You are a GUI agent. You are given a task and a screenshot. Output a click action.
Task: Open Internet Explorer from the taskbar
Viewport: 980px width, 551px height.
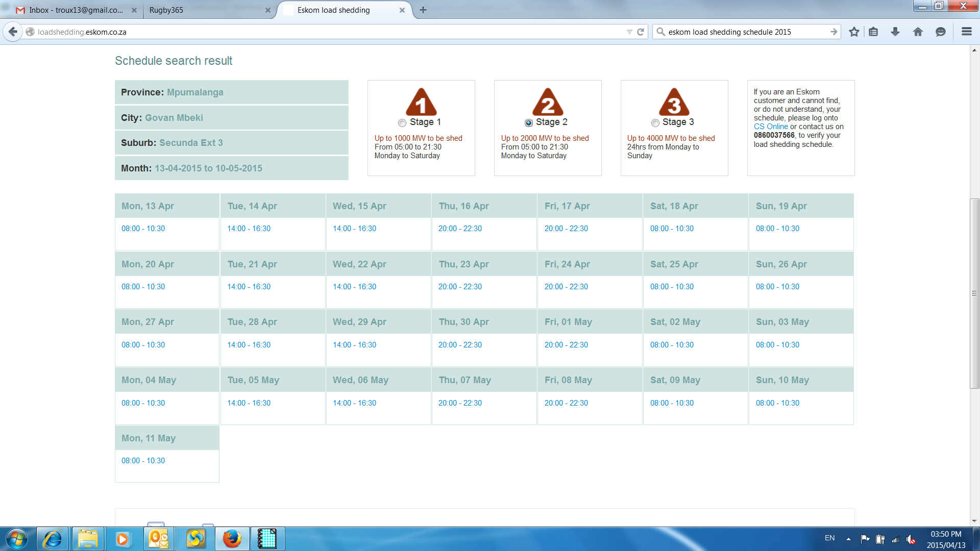click(53, 539)
